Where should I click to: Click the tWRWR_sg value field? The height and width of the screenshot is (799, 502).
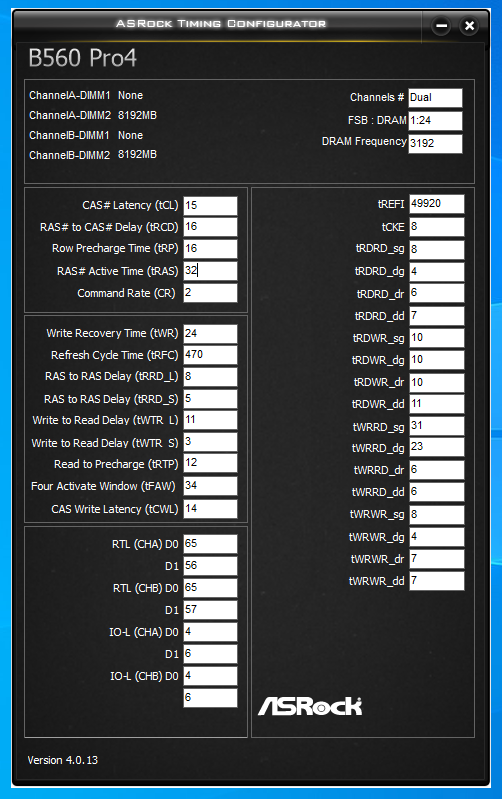point(437,515)
